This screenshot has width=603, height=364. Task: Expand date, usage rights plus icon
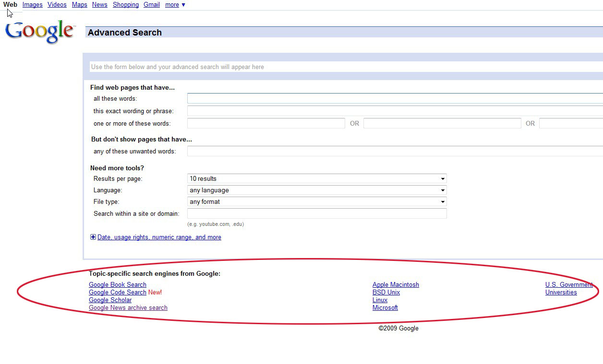click(x=93, y=237)
